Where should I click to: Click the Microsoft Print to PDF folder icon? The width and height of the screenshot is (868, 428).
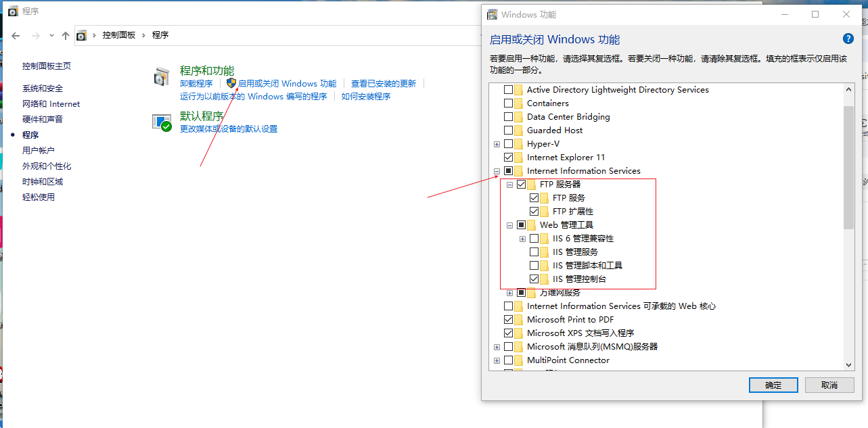(519, 320)
